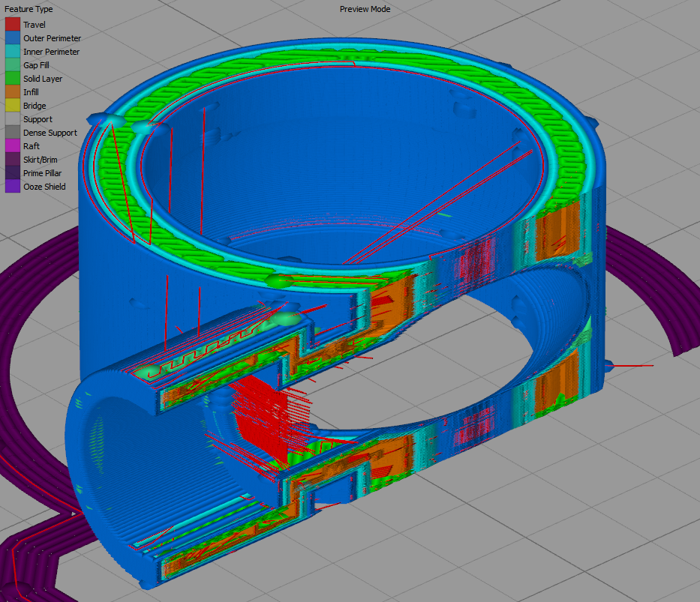
Task: Click the Dense Support gray swatch
Action: point(13,133)
